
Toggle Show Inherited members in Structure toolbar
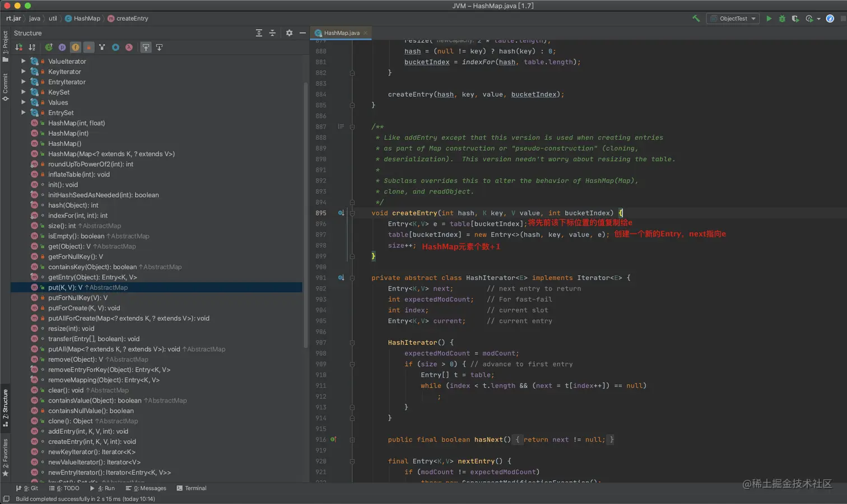(49, 48)
